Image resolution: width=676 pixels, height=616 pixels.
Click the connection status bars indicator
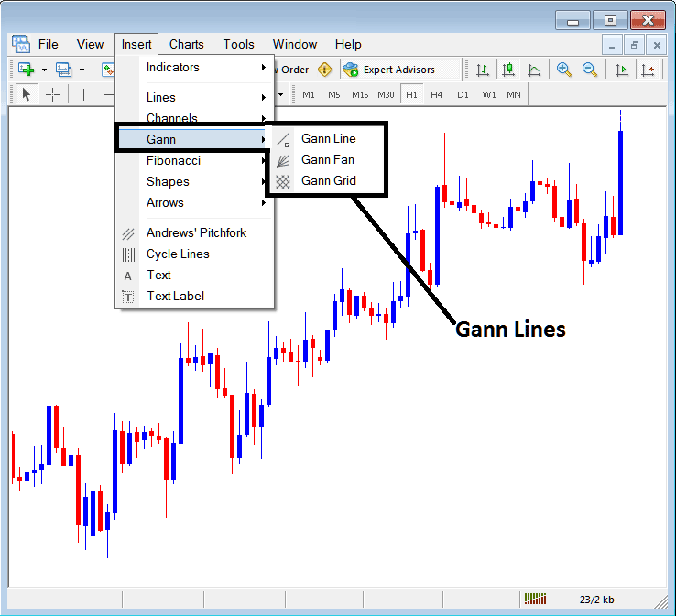tap(534, 599)
